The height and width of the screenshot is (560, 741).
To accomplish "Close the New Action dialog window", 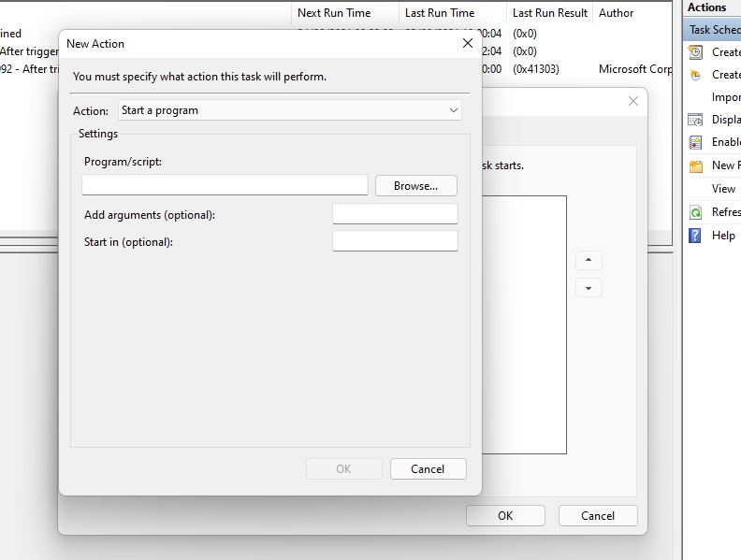I will point(467,43).
